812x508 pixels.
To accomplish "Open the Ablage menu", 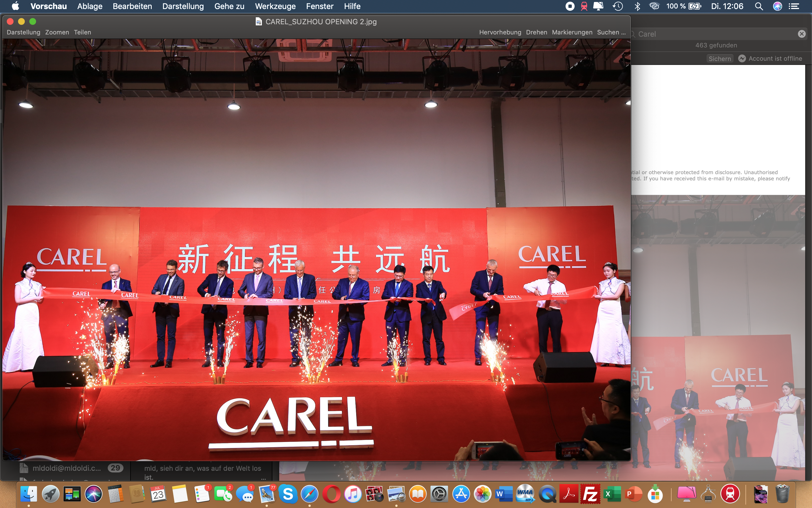I will click(90, 6).
